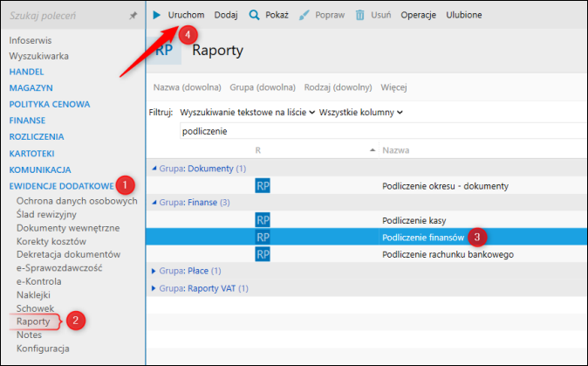Open Notes in the sidebar
The width and height of the screenshot is (588, 366).
[29, 335]
